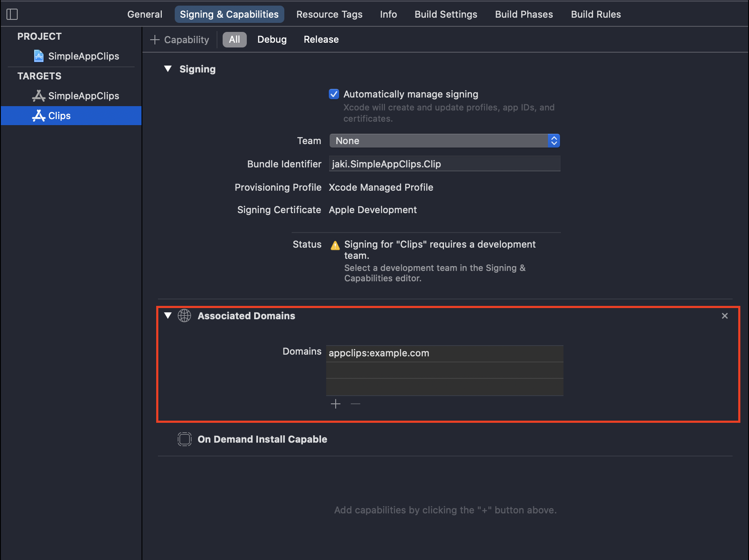This screenshot has width=749, height=560.
Task: Click Apple Development certificate value
Action: tap(373, 210)
